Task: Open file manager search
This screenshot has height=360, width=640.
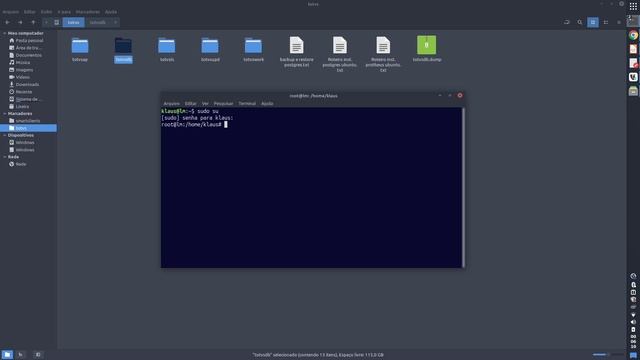Action: tap(580, 22)
